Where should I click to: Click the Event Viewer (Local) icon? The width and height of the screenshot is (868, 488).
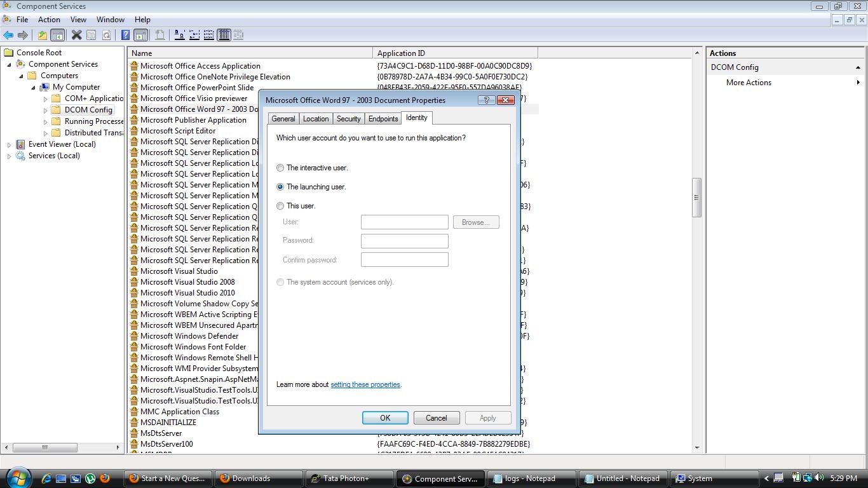pyautogui.click(x=21, y=144)
